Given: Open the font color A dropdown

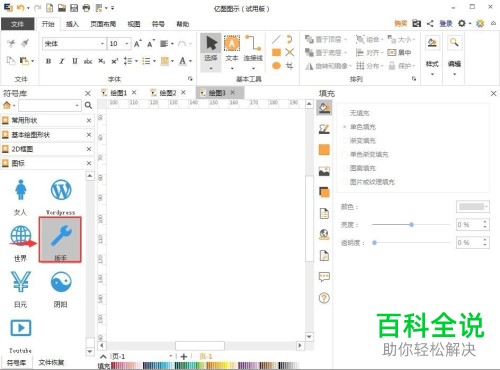Looking at the screenshot, I should (x=190, y=61).
